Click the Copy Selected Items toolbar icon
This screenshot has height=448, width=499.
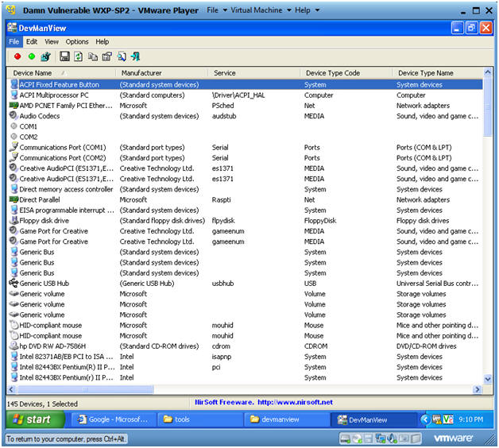click(93, 56)
